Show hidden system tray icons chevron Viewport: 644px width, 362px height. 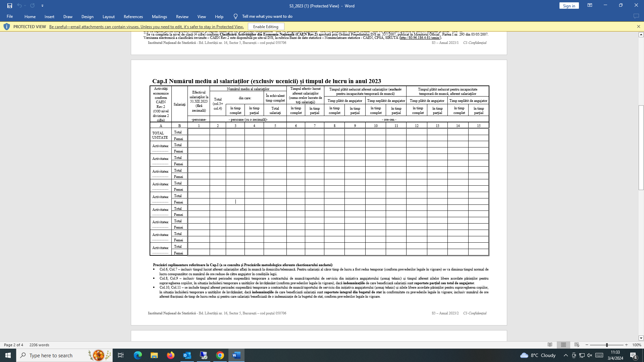pyautogui.click(x=566, y=355)
